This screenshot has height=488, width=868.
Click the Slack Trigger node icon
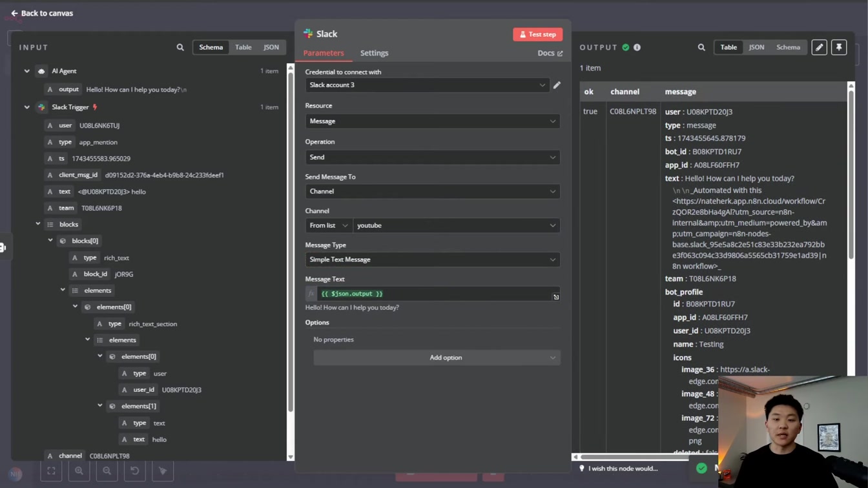41,107
